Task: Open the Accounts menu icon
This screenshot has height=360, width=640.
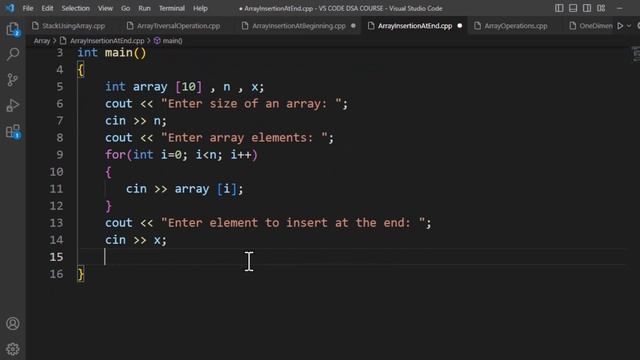Action: click(x=13, y=324)
